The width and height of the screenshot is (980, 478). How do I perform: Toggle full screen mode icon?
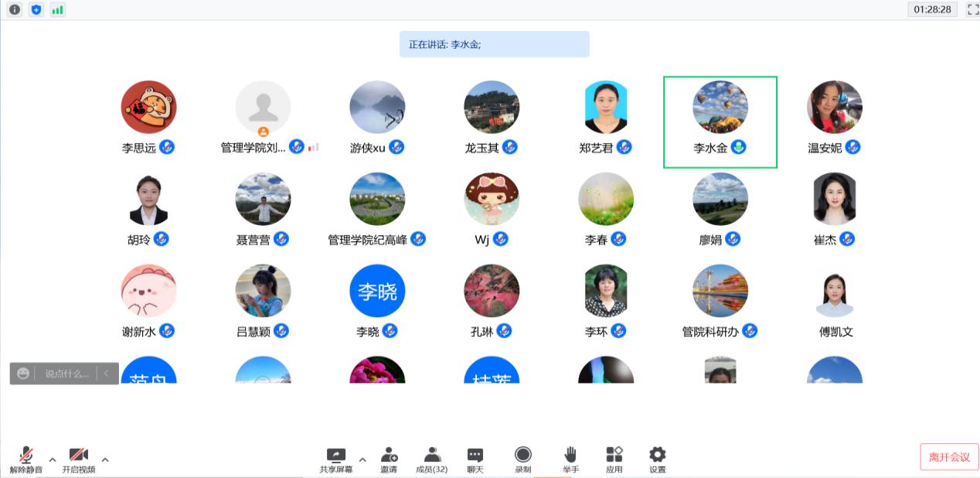972,10
